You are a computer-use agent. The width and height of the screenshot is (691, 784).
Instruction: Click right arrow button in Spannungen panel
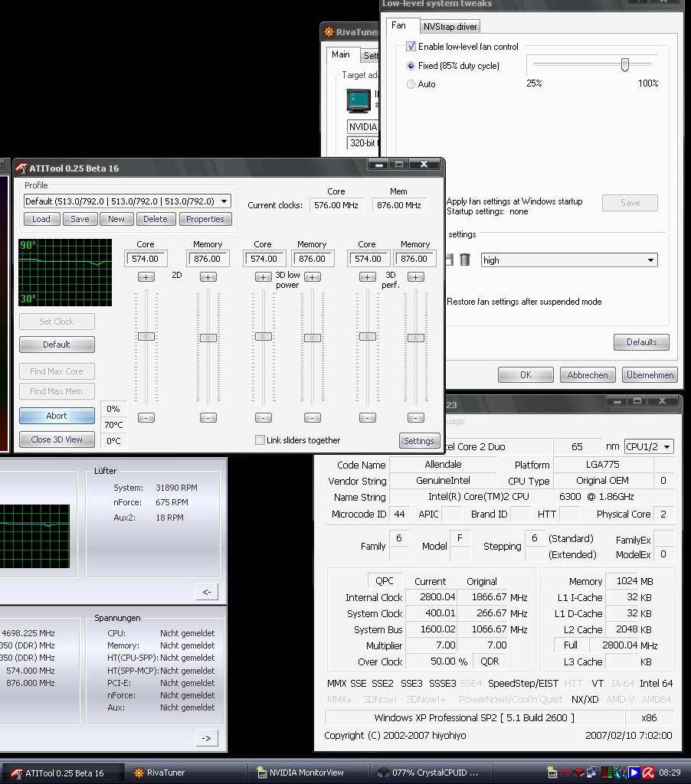(x=207, y=738)
